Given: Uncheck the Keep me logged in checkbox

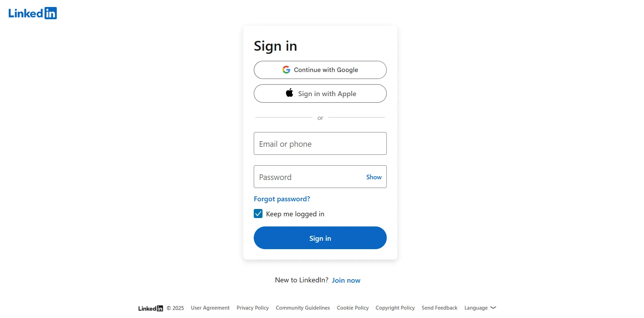Looking at the screenshot, I should tap(258, 214).
